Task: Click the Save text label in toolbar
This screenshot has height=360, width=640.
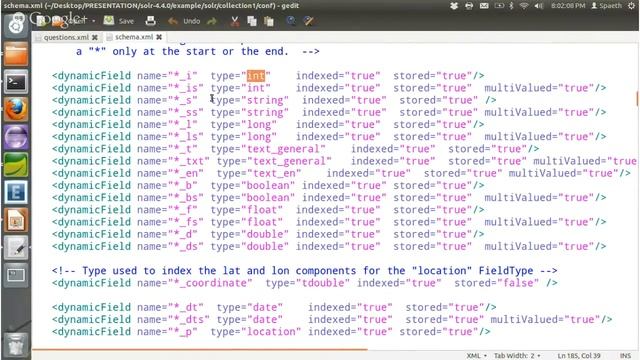Action: click(x=126, y=21)
